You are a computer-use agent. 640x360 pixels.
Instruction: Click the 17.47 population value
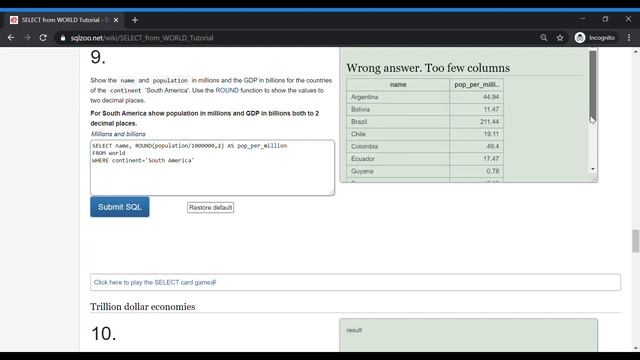click(x=491, y=159)
